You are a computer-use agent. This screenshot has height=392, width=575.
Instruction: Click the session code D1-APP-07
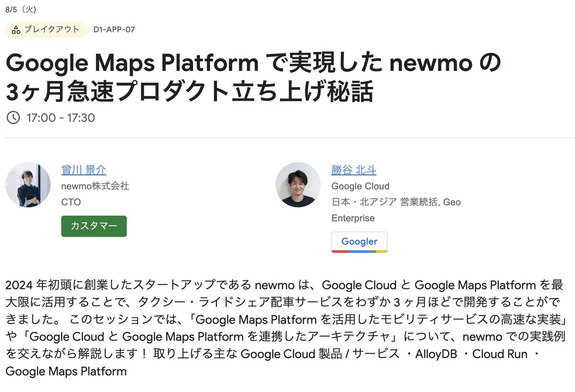(114, 30)
